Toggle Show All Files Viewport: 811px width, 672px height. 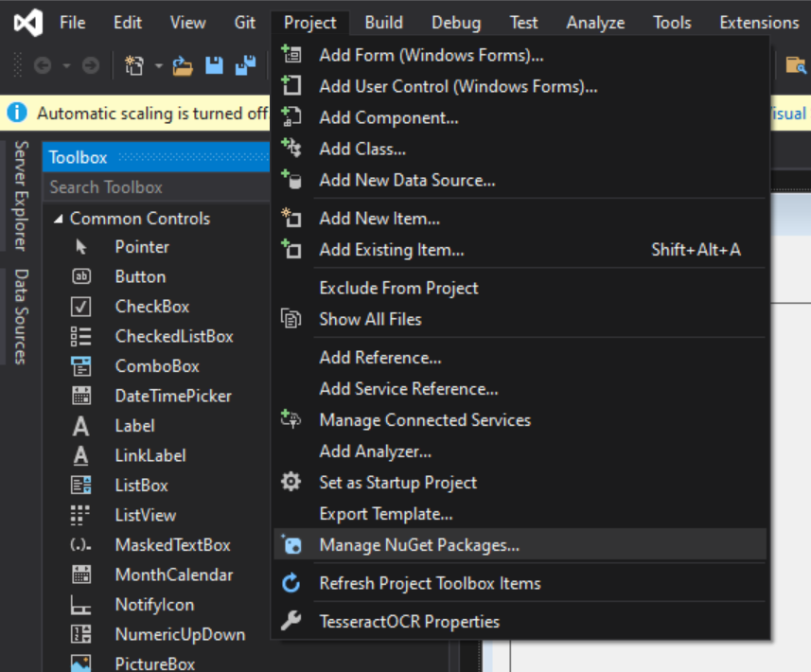coord(520,319)
